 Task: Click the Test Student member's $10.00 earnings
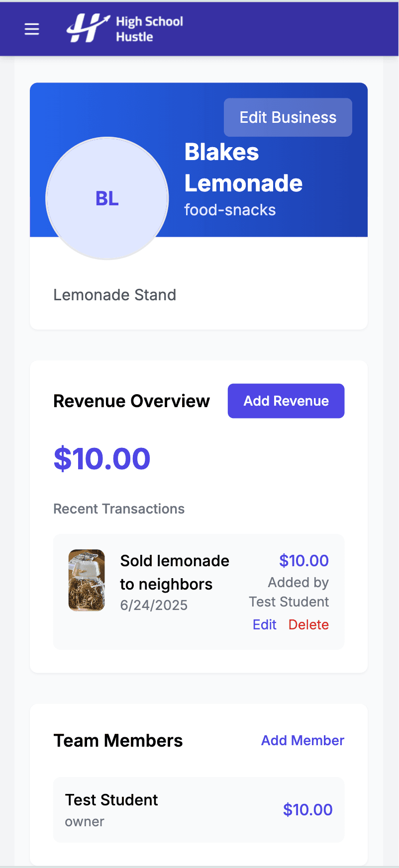pyautogui.click(x=307, y=809)
